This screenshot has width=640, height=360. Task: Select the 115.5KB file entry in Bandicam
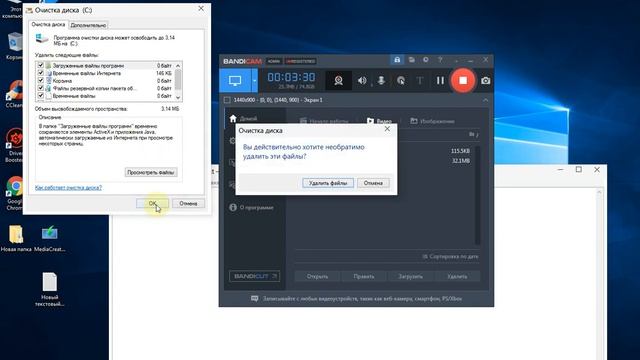pyautogui.click(x=460, y=151)
